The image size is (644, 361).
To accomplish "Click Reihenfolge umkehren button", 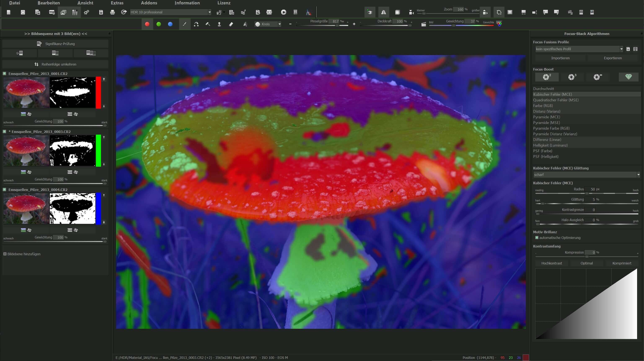I will (x=56, y=64).
